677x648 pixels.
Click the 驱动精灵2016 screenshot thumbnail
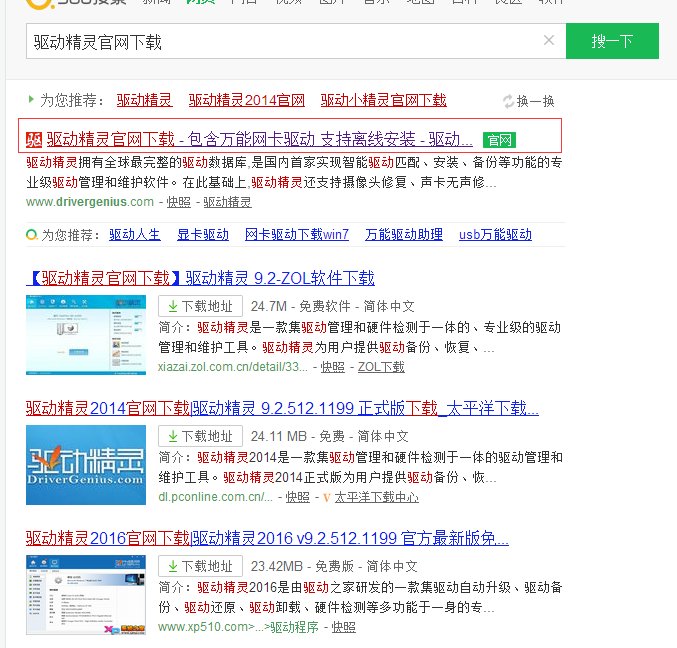pyautogui.click(x=86, y=595)
